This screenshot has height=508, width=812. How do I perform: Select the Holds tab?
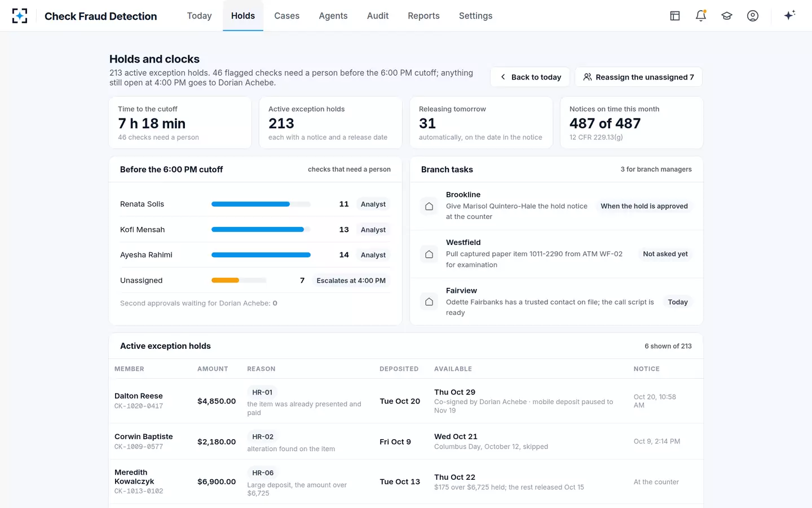pyautogui.click(x=243, y=16)
